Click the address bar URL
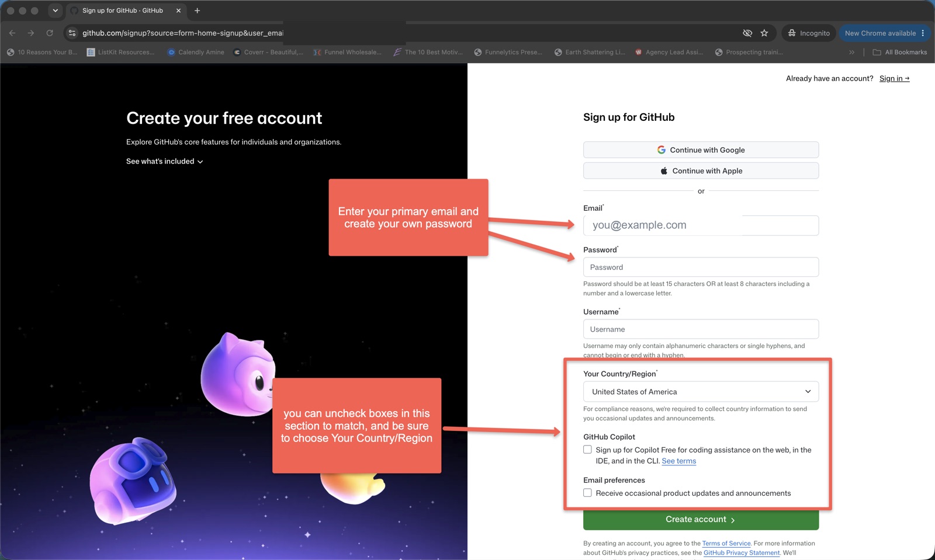Viewport: 935px width, 560px height. coord(183,33)
